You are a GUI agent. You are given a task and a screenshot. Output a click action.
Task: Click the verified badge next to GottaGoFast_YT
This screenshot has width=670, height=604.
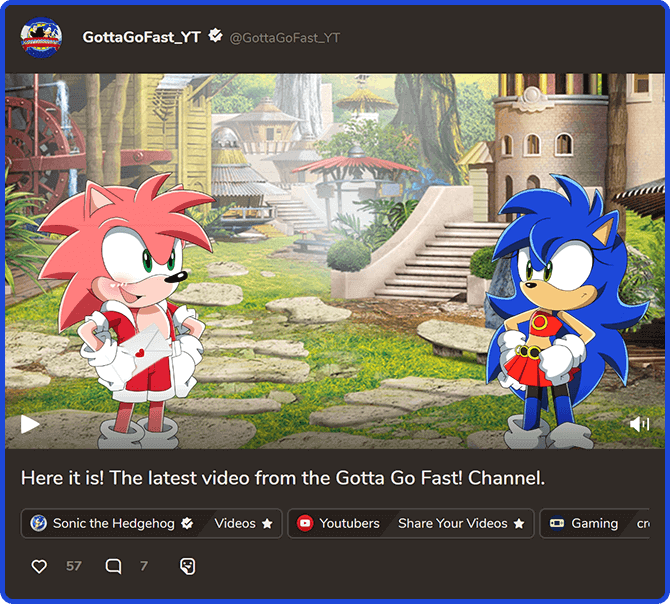click(215, 36)
